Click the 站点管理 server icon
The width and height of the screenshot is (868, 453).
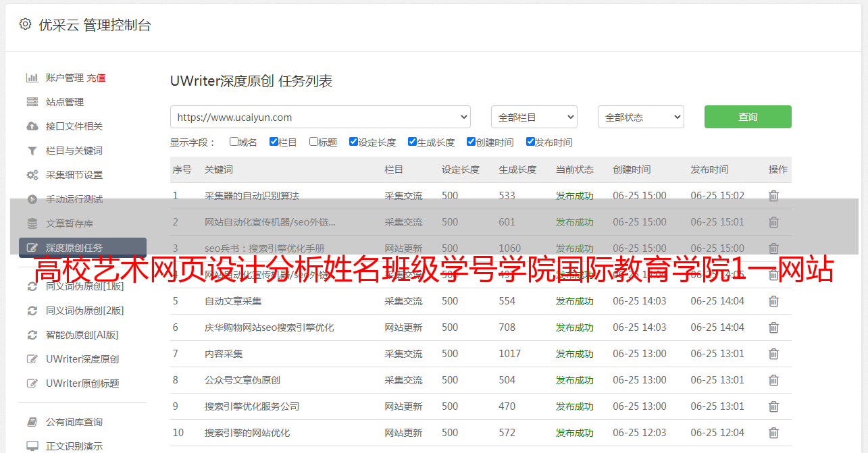pos(32,102)
